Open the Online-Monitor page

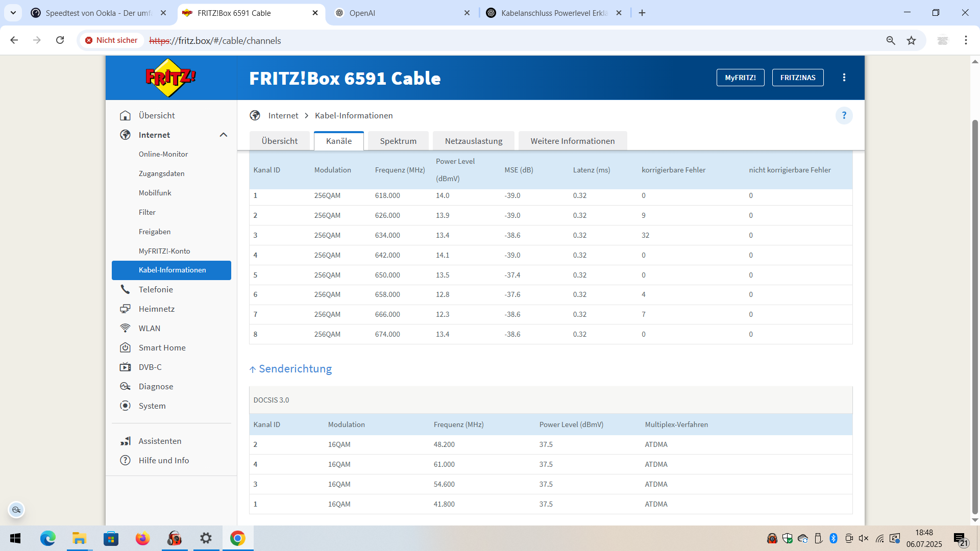tap(163, 154)
